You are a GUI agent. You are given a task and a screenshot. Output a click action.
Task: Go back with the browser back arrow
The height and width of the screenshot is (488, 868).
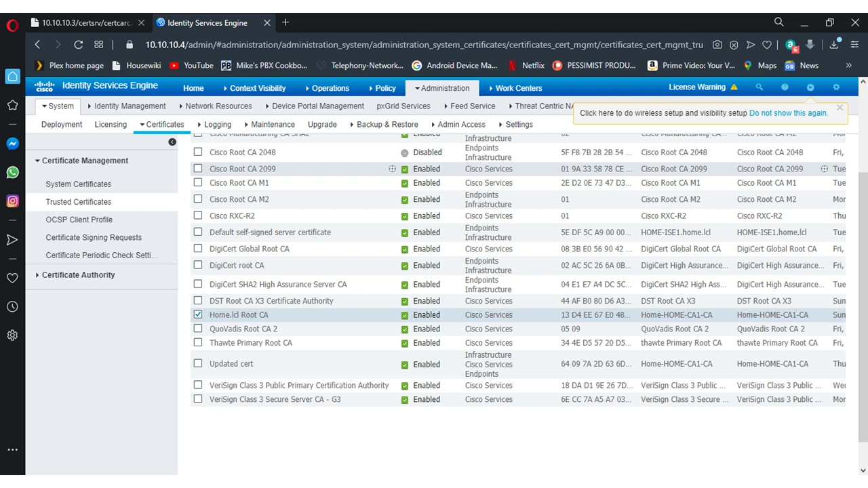(38, 45)
